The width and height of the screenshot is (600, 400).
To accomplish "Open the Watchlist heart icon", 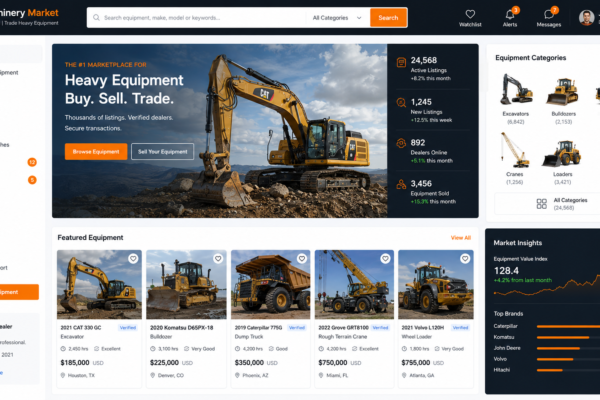I will [470, 15].
